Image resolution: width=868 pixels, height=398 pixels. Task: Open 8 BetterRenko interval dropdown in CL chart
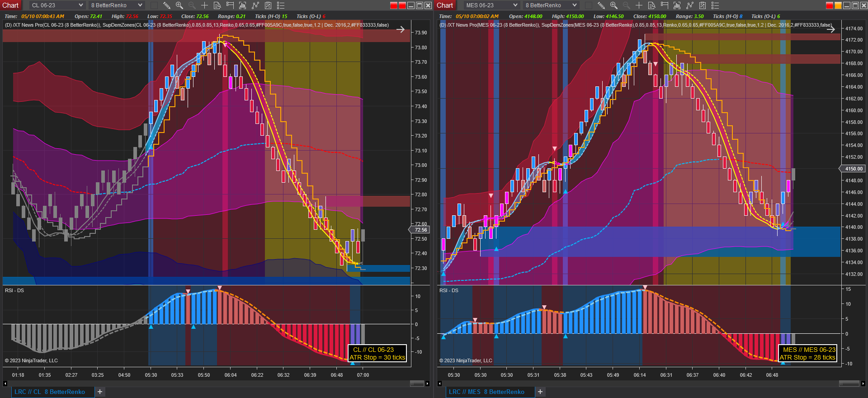tap(116, 5)
